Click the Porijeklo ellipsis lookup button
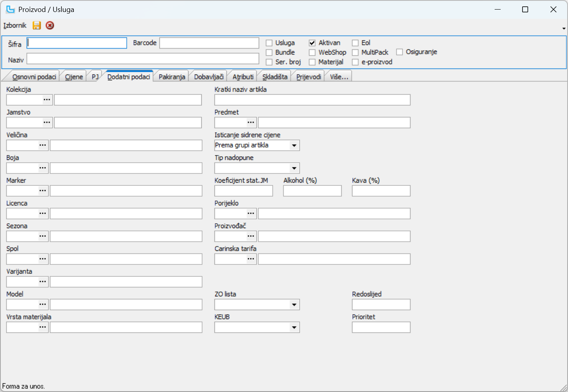The width and height of the screenshot is (568, 392). click(x=251, y=213)
